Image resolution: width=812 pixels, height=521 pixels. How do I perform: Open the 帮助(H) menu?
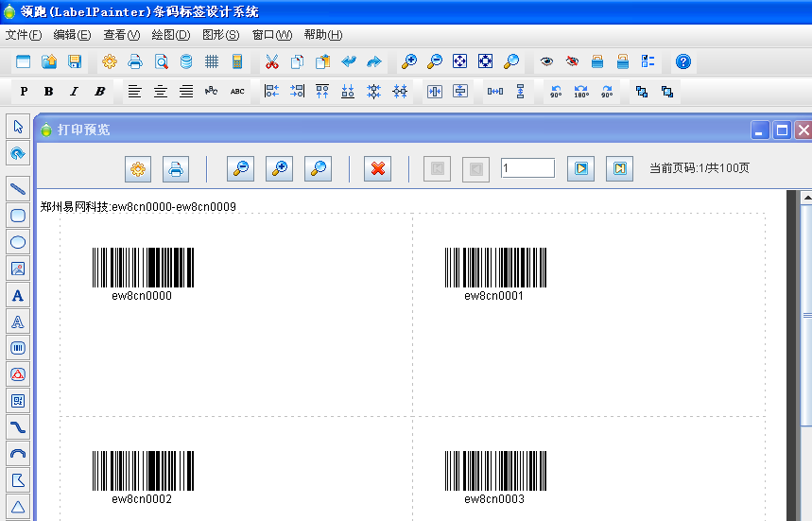click(x=323, y=35)
